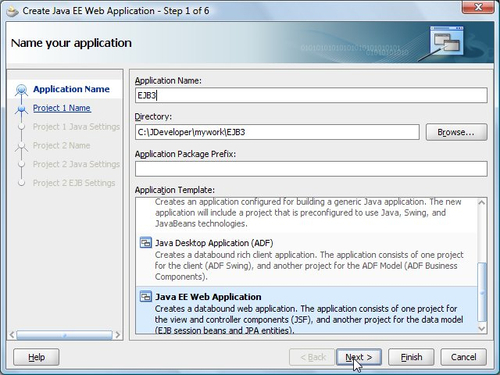Click the steps panel horizontal scrollbar thumb

(64, 335)
